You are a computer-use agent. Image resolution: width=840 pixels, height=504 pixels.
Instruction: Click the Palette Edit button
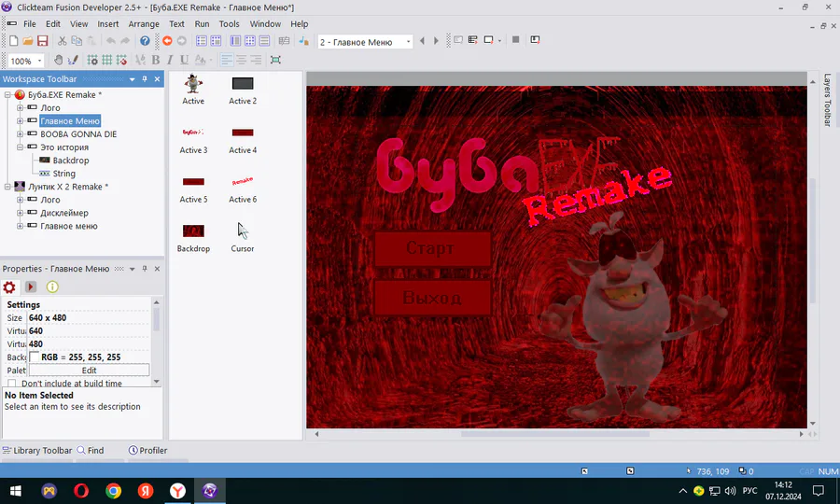[89, 371]
